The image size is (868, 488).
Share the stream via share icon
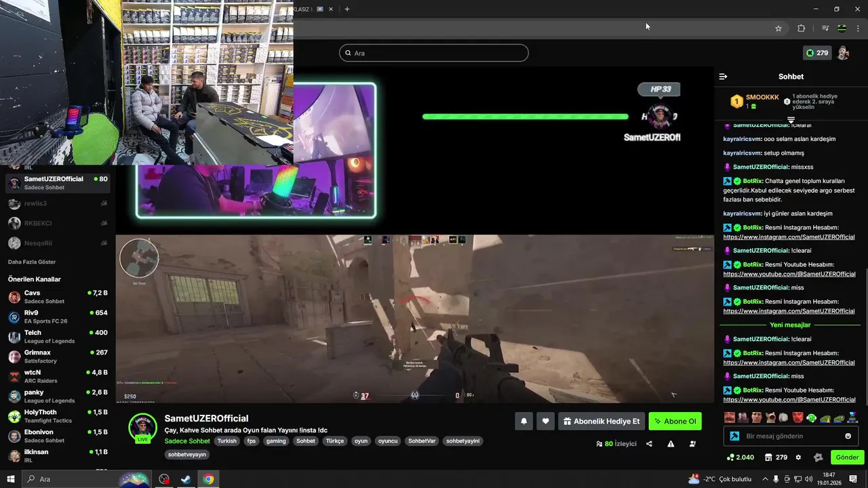(x=649, y=444)
